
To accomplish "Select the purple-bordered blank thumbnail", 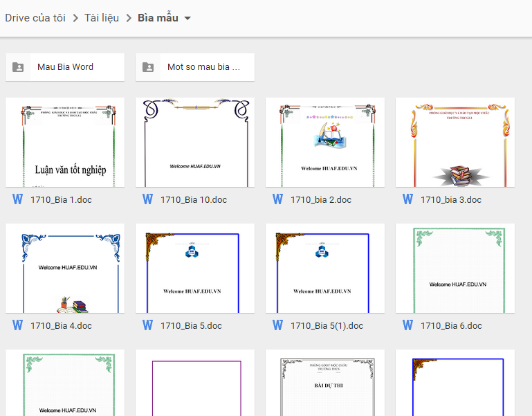I will pos(195,383).
